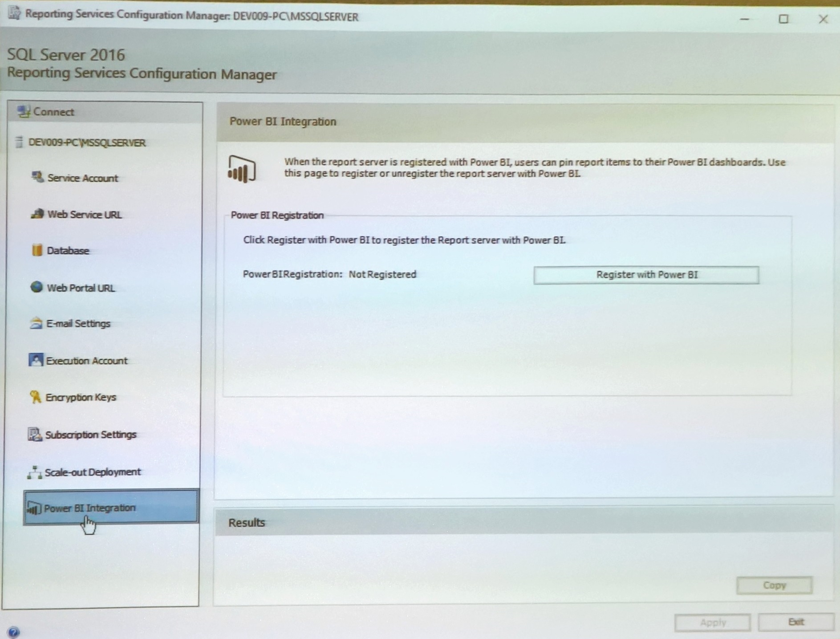Select the Service Account icon in the sidebar

37,177
